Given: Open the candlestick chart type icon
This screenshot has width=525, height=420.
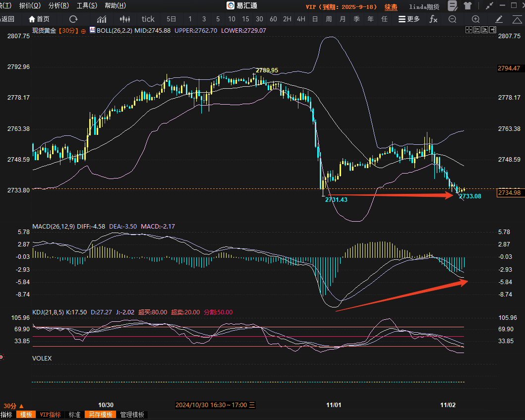Looking at the screenshot, I should (x=125, y=19).
